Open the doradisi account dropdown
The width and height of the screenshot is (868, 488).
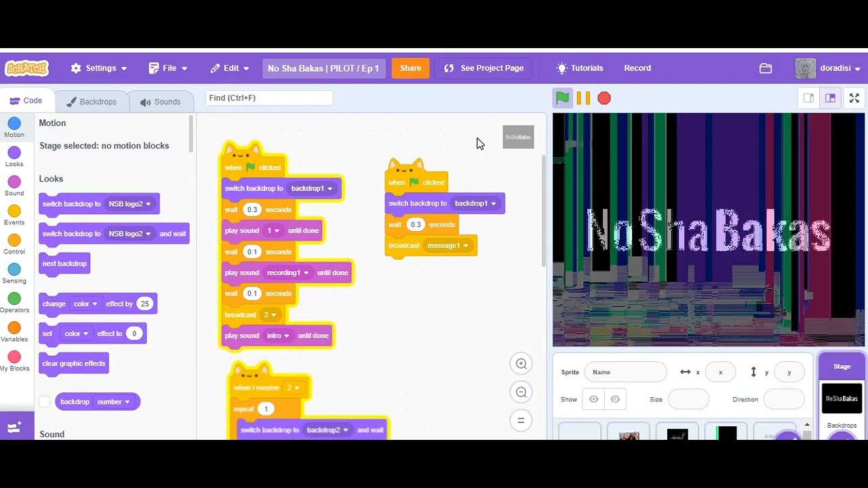828,68
